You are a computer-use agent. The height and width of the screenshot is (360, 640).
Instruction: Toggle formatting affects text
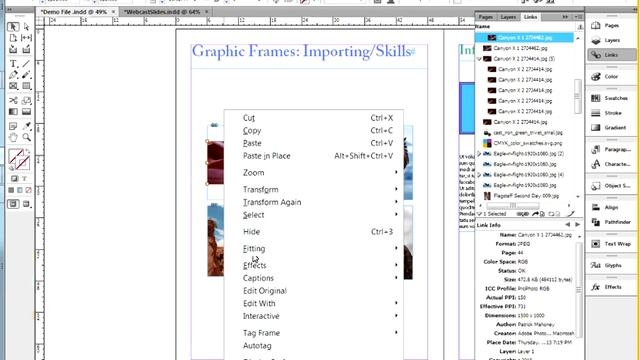(x=24, y=178)
